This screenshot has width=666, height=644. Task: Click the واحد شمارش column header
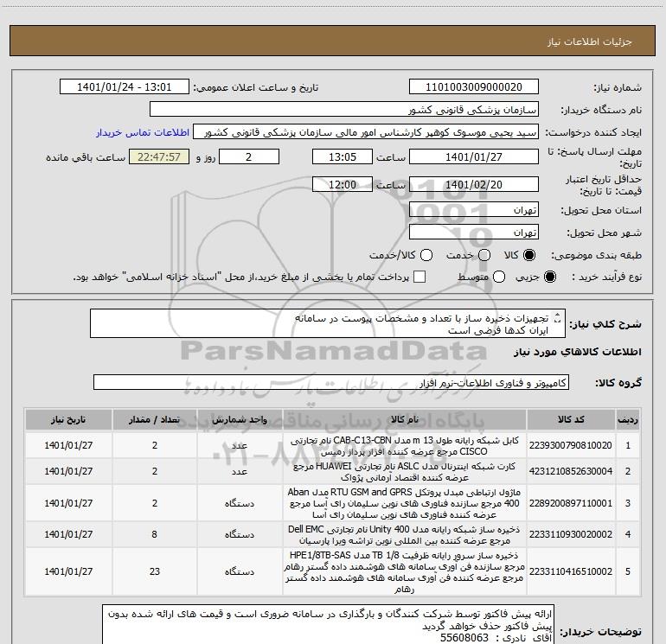click(x=240, y=419)
